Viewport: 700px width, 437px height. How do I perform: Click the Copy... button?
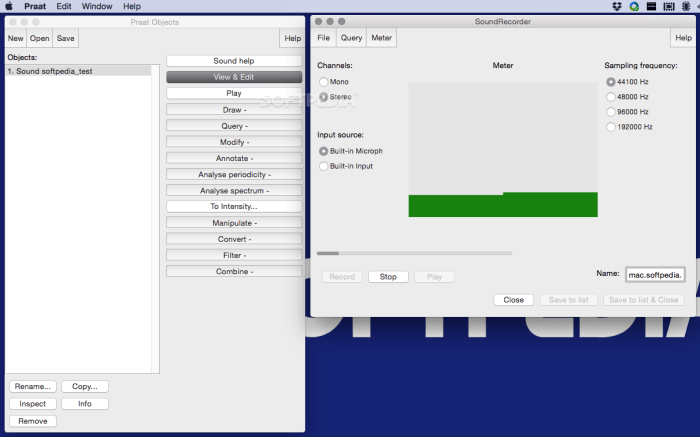click(85, 386)
